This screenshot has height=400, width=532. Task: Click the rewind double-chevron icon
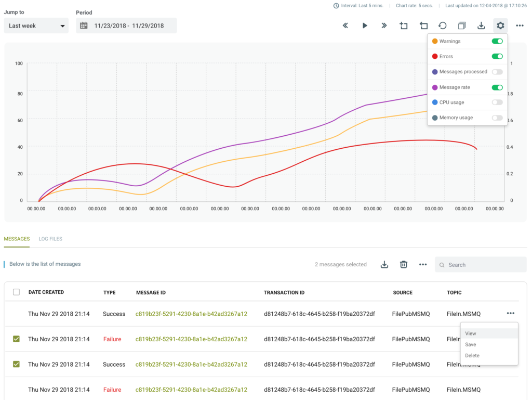click(x=345, y=25)
